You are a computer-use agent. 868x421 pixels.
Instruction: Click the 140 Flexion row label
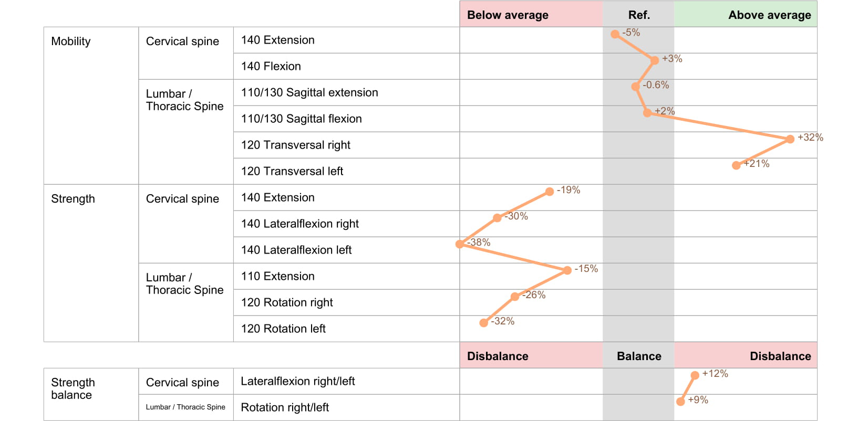271,66
